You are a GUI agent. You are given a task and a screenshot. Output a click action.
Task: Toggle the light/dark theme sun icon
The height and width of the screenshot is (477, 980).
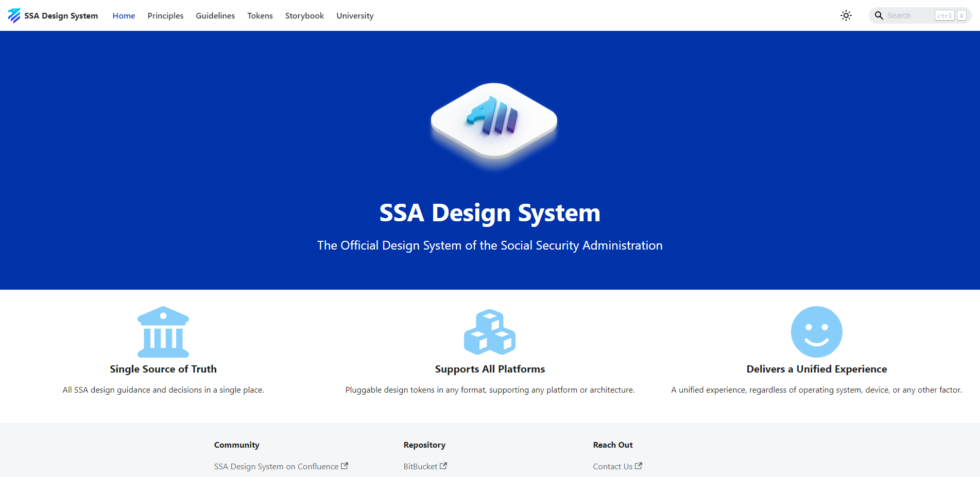pyautogui.click(x=846, y=15)
